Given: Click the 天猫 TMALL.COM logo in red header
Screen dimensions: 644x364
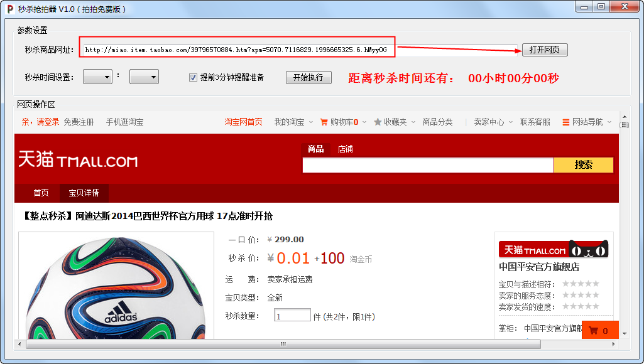Looking at the screenshot, I should 78,159.
